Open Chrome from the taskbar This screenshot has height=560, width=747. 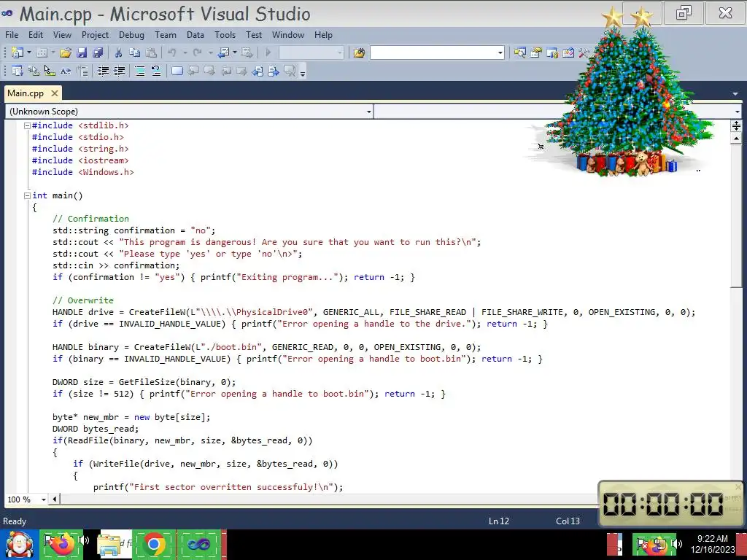[x=153, y=544]
